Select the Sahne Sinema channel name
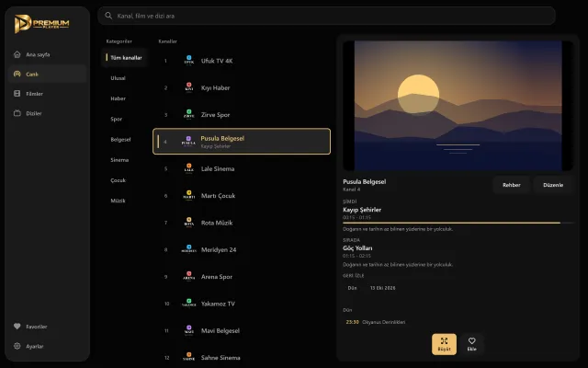The image size is (588, 368). [x=220, y=358]
